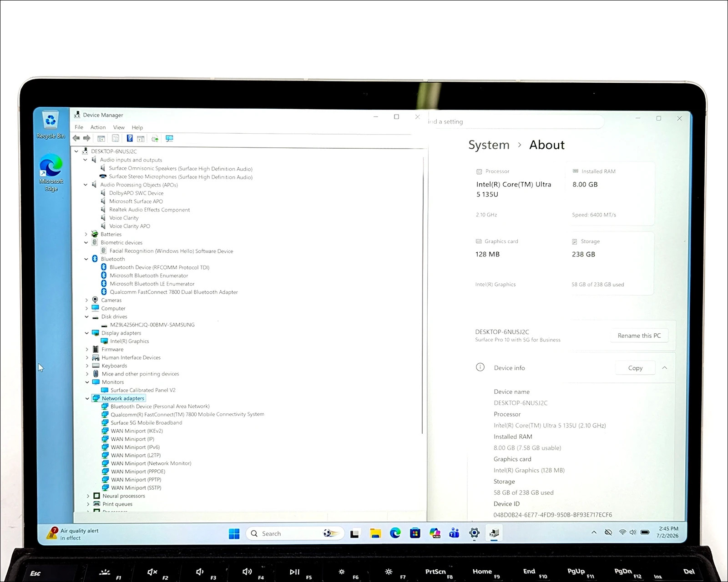Open File Explorer from the taskbar
Image resolution: width=728 pixels, height=582 pixels.
tap(375, 533)
